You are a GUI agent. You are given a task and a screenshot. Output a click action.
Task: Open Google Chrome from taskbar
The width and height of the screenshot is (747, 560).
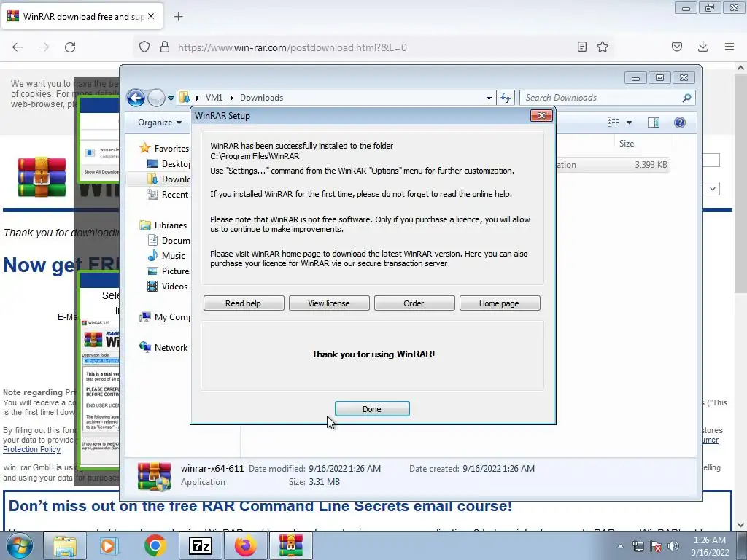point(155,545)
